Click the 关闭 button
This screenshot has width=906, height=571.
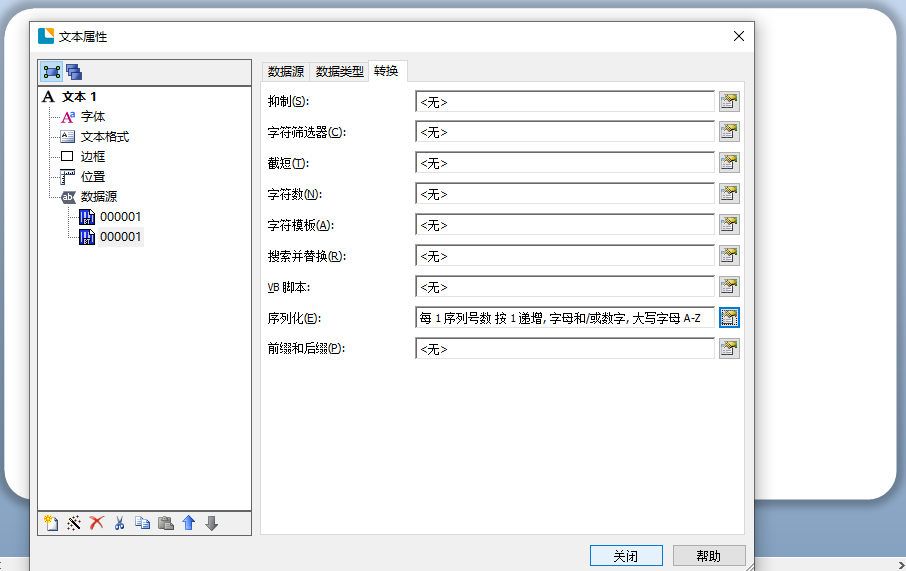point(626,556)
